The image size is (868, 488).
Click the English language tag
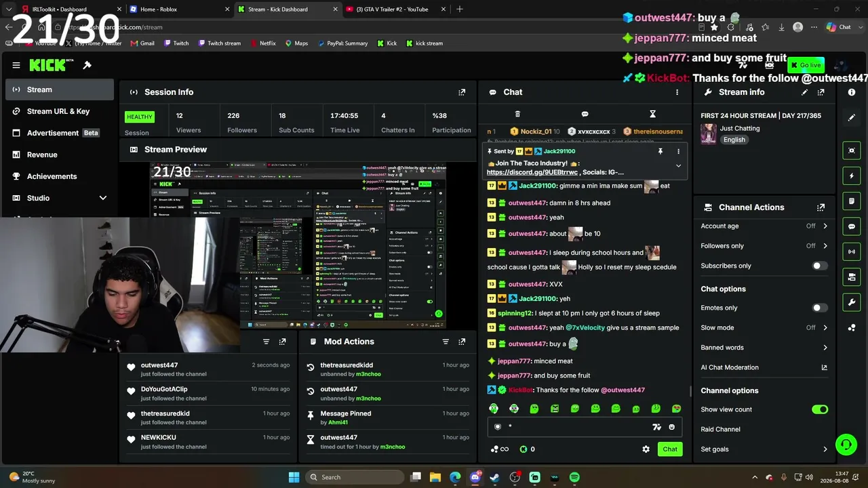(734, 140)
